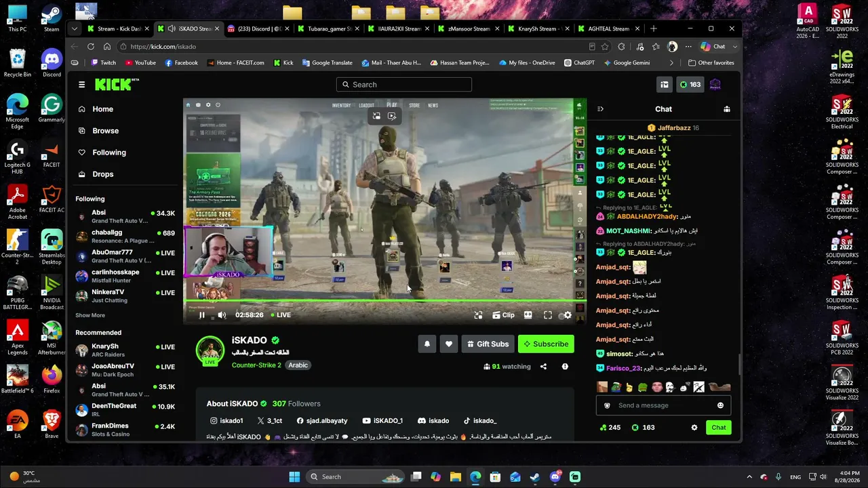Click the Gift Subs button
The image size is (868, 488).
click(x=488, y=344)
